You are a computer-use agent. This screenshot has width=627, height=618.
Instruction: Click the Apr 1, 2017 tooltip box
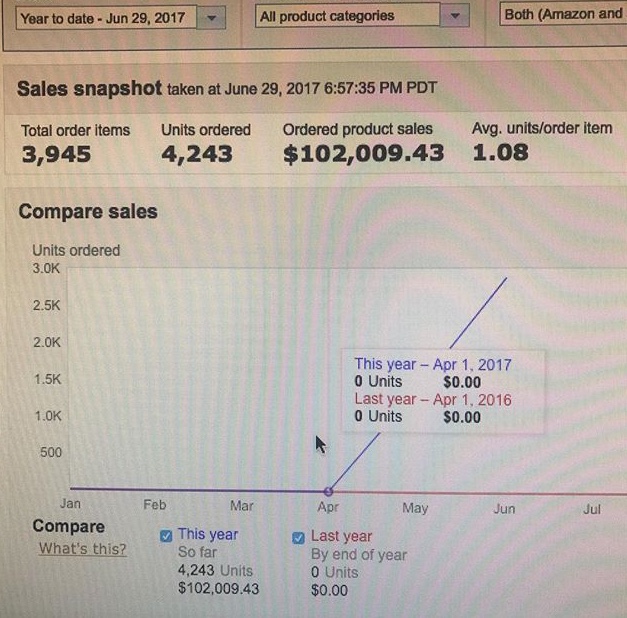coord(443,391)
